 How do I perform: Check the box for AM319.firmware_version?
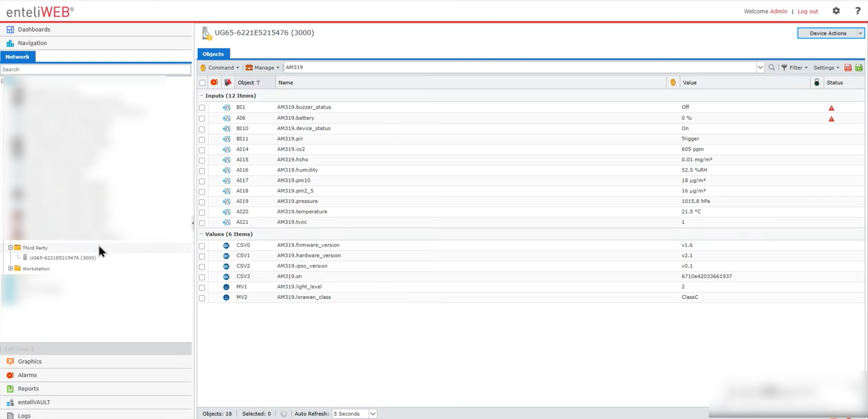(202, 246)
